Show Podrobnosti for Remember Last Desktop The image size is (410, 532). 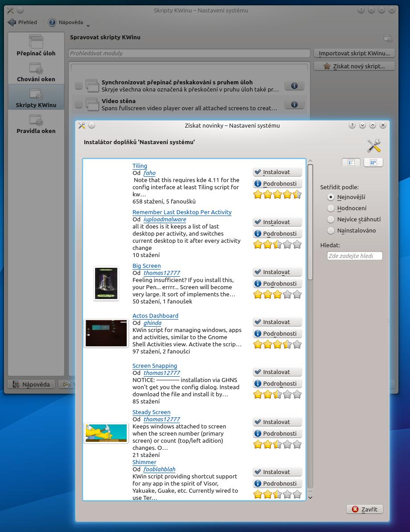pos(277,233)
